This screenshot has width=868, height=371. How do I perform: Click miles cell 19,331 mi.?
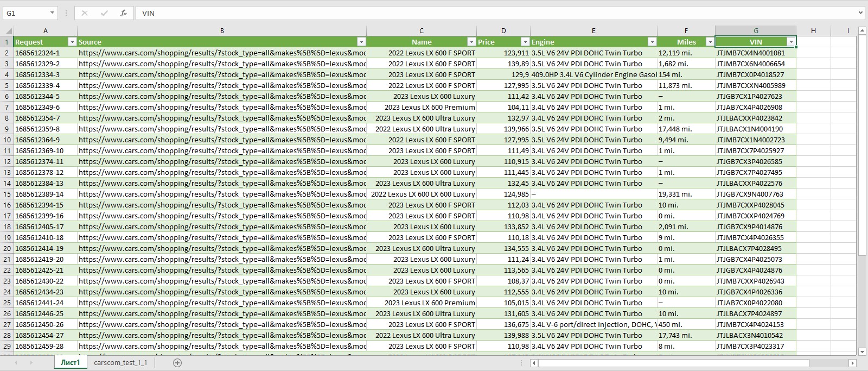pos(686,194)
